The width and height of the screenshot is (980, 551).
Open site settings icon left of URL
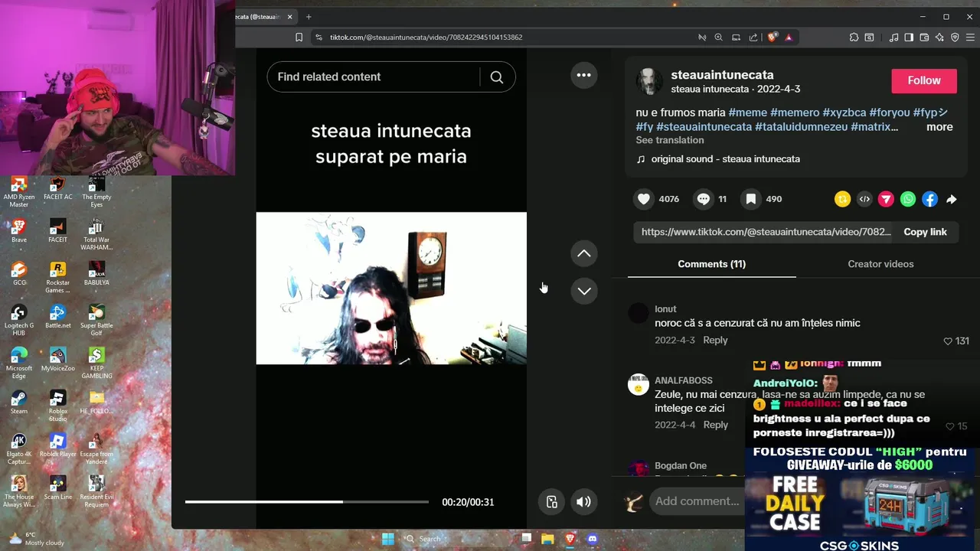coord(318,37)
